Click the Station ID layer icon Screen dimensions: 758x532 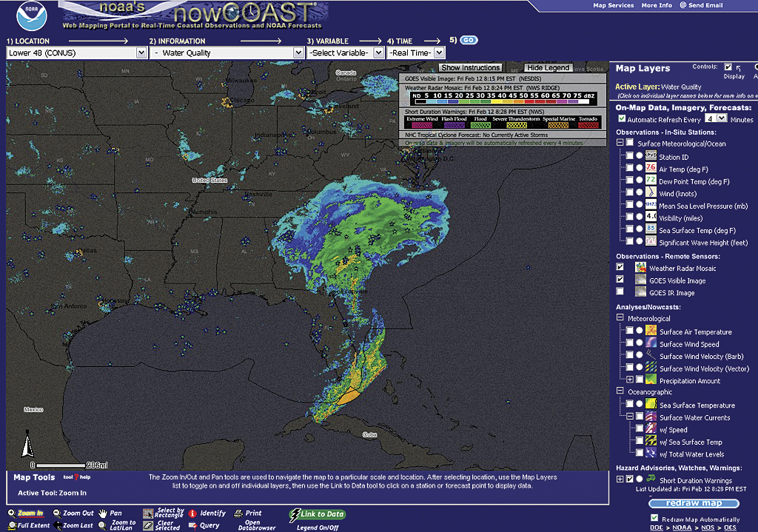651,155
